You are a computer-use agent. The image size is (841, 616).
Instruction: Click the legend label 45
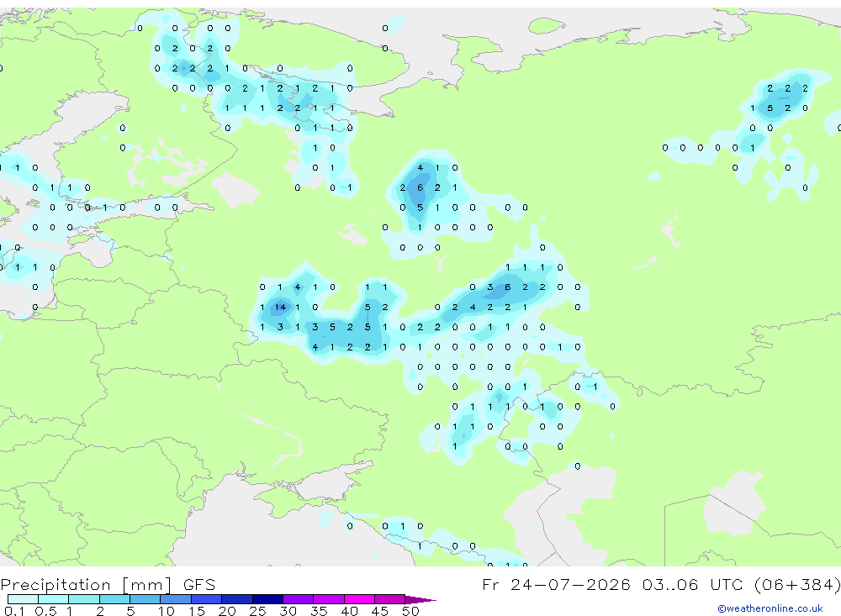380,611
